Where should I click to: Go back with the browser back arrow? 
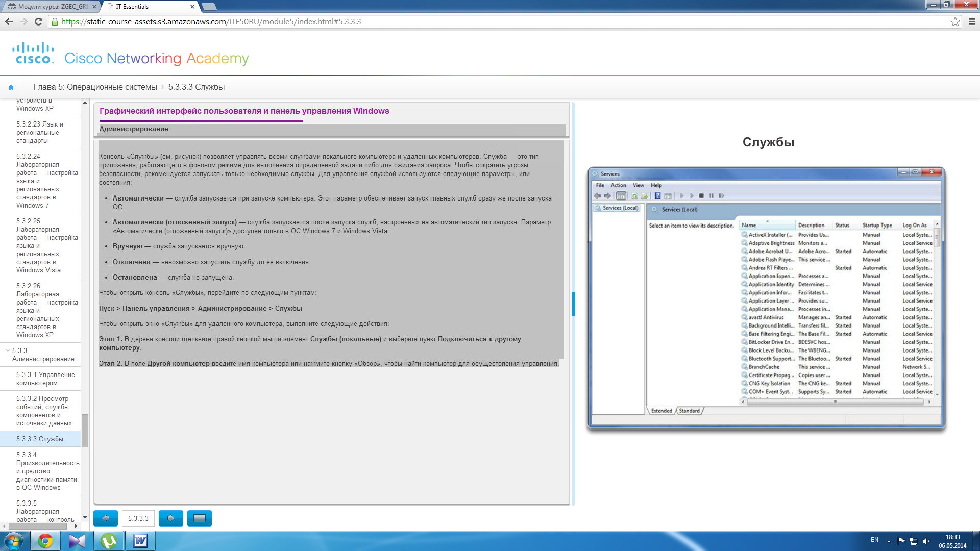pyautogui.click(x=9, y=21)
